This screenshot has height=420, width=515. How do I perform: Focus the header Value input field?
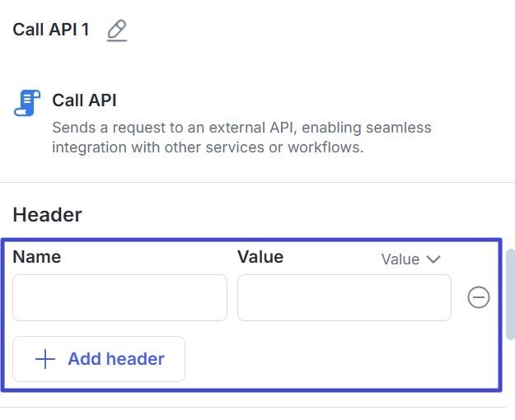click(x=344, y=297)
